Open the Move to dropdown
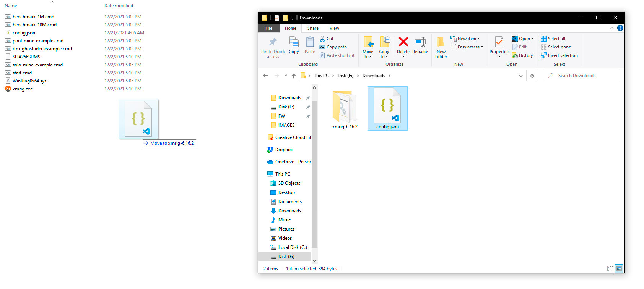Image resolution: width=644 pixels, height=289 pixels. coord(368,47)
